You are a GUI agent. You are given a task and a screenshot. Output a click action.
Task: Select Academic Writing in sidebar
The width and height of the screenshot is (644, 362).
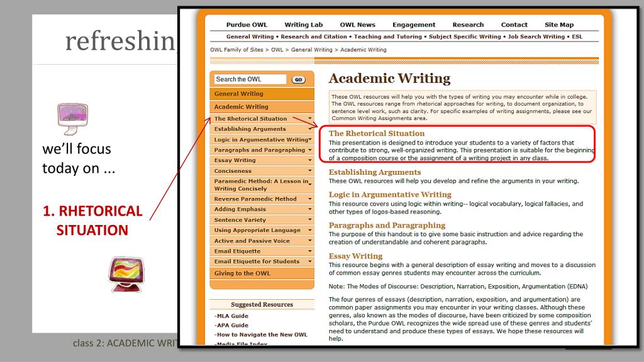[262, 107]
